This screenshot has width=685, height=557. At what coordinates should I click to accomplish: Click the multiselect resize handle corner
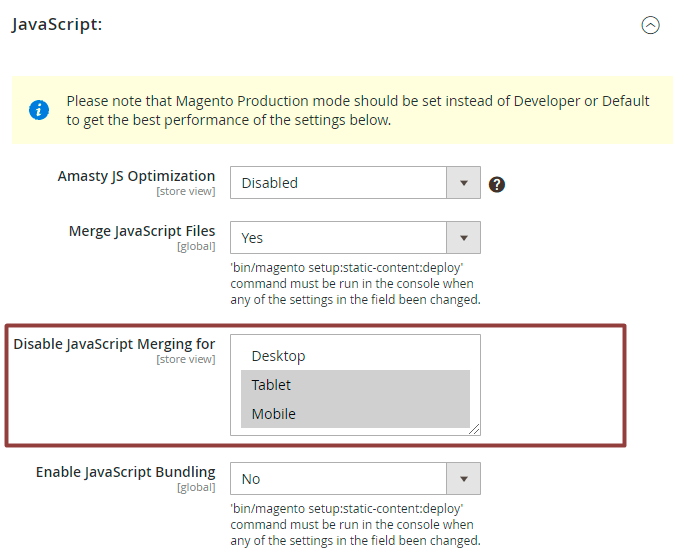click(474, 429)
